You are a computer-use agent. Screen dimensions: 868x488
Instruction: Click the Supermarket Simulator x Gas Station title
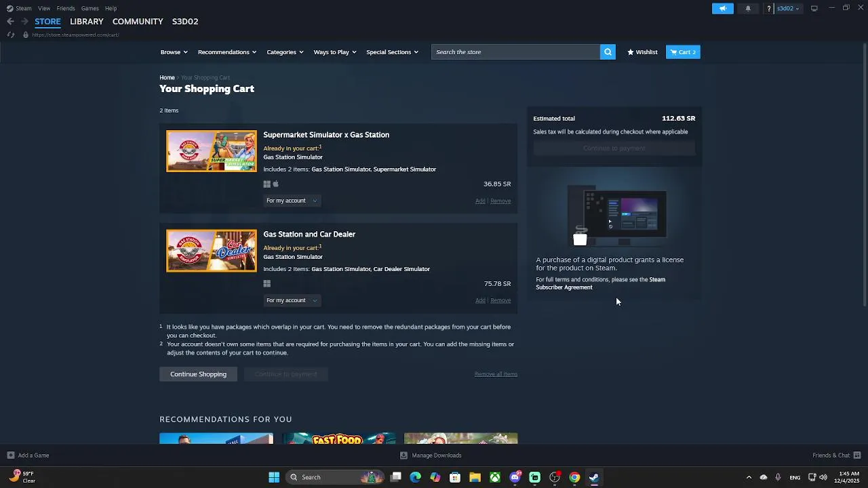click(326, 135)
